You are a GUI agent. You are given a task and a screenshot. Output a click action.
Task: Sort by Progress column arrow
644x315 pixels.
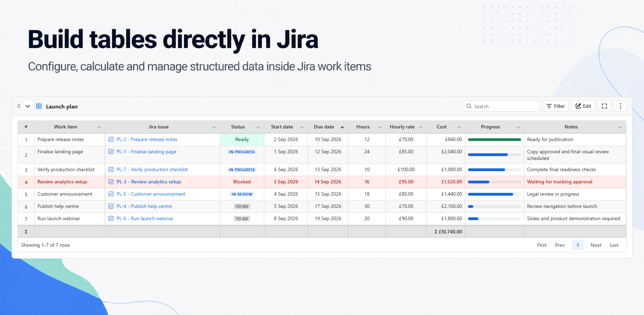[x=518, y=127]
